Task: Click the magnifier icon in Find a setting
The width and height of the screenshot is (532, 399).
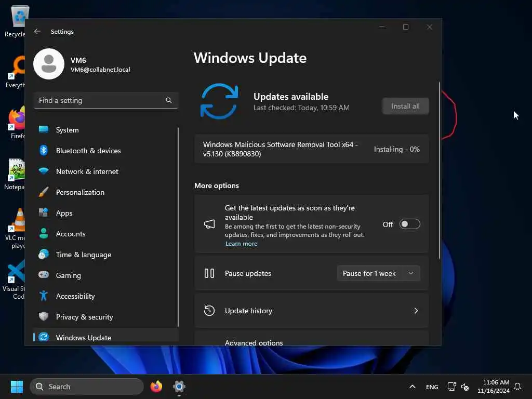Action: (169, 100)
